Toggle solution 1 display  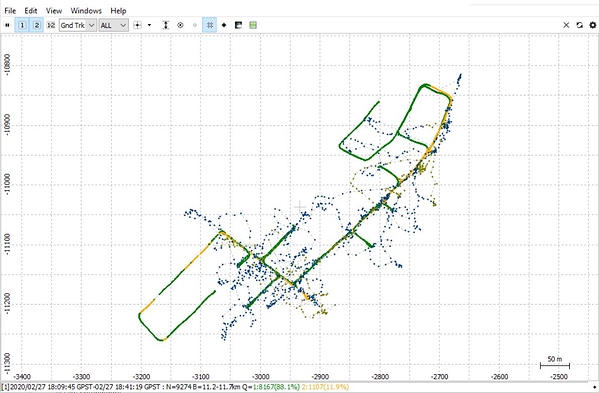pos(22,25)
